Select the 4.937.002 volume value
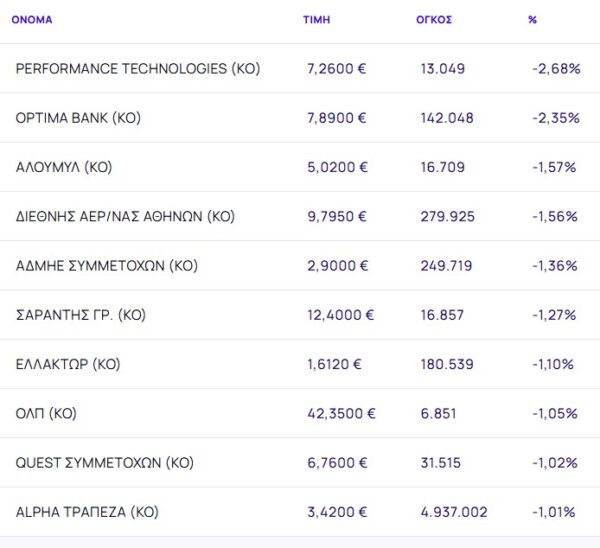The height and width of the screenshot is (548, 600). tap(454, 512)
